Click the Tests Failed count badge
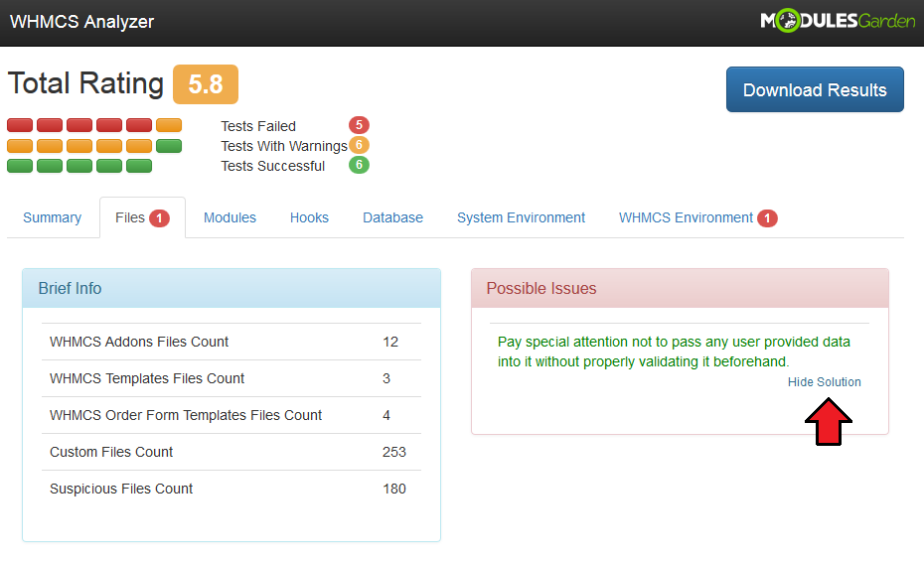This screenshot has height=564, width=924. point(359,125)
